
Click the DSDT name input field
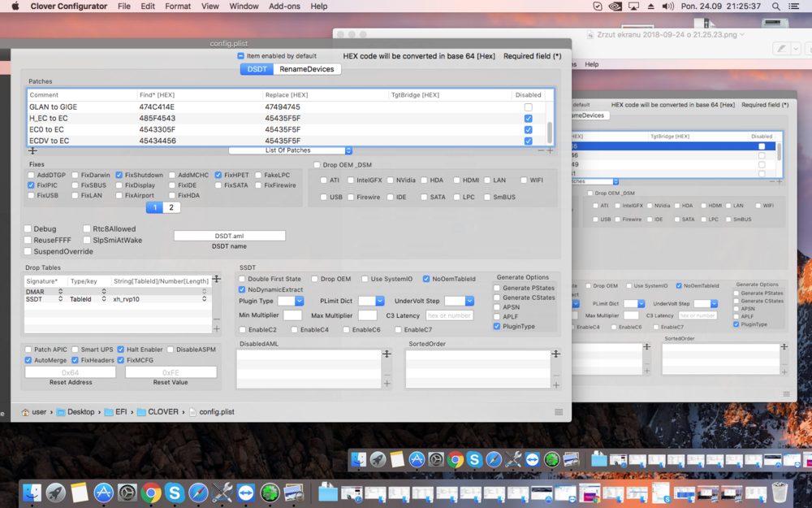click(229, 236)
